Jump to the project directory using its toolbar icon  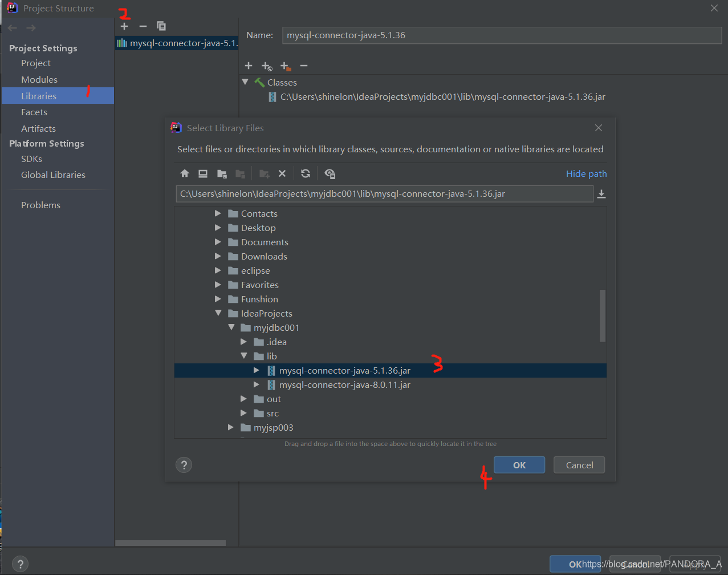pos(222,173)
